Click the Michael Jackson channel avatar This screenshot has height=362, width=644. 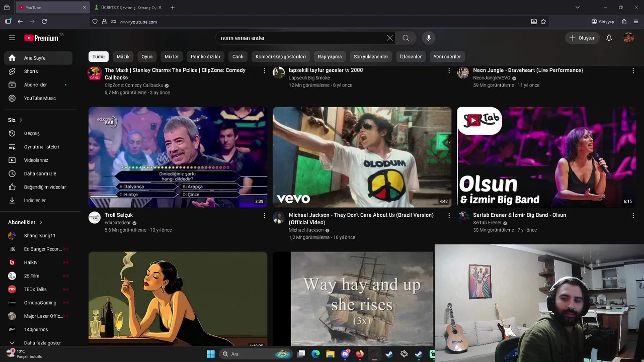point(279,218)
